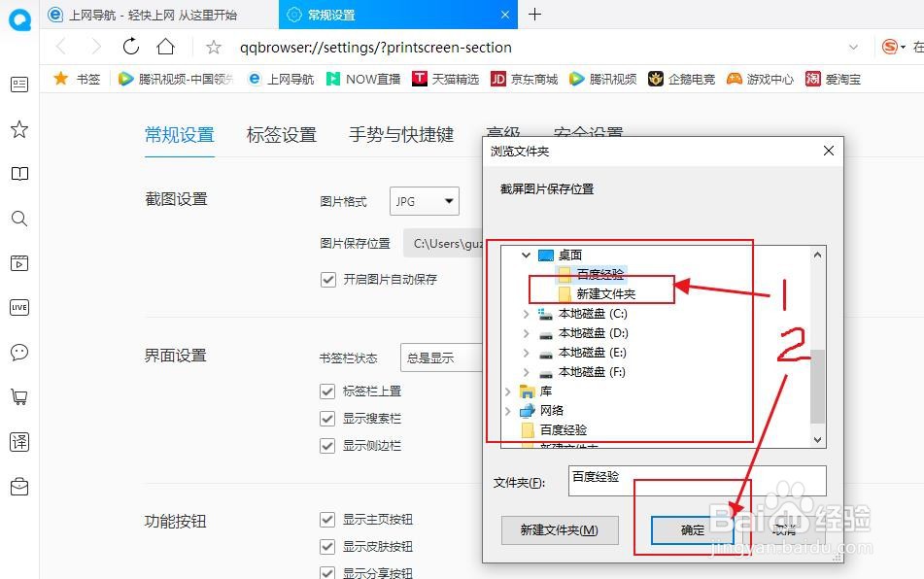The height and width of the screenshot is (579, 924).
Task: Click the 新建文件夹(M) button
Action: (560, 530)
